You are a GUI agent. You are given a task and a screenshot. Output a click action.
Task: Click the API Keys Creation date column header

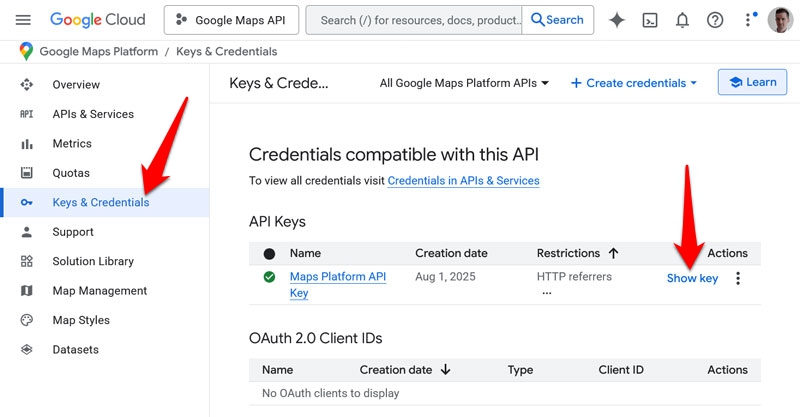pos(451,253)
